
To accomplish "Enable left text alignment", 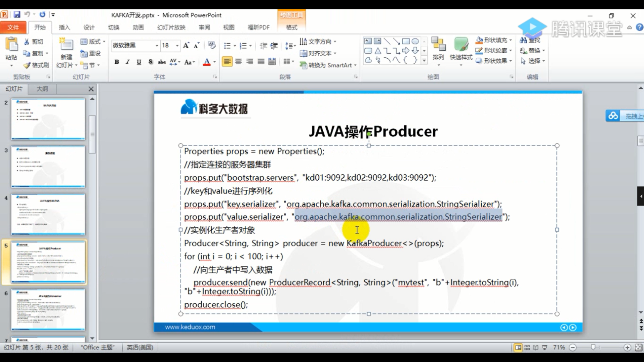I will [227, 62].
